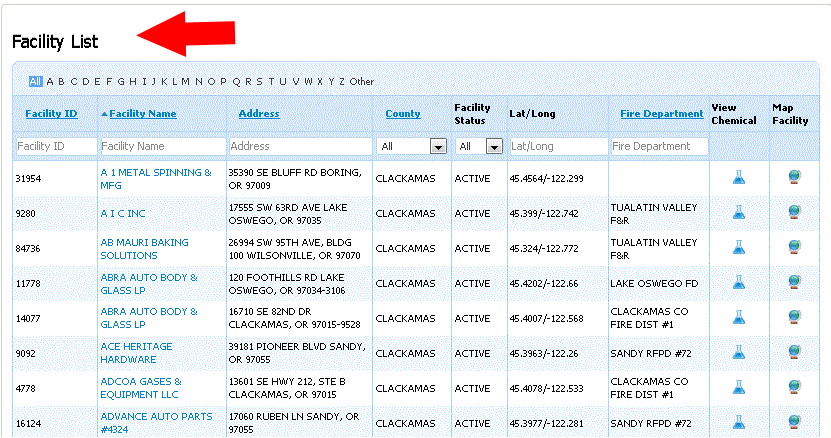Sort by County column header
Viewport: 831px width, 438px height.
coord(403,113)
